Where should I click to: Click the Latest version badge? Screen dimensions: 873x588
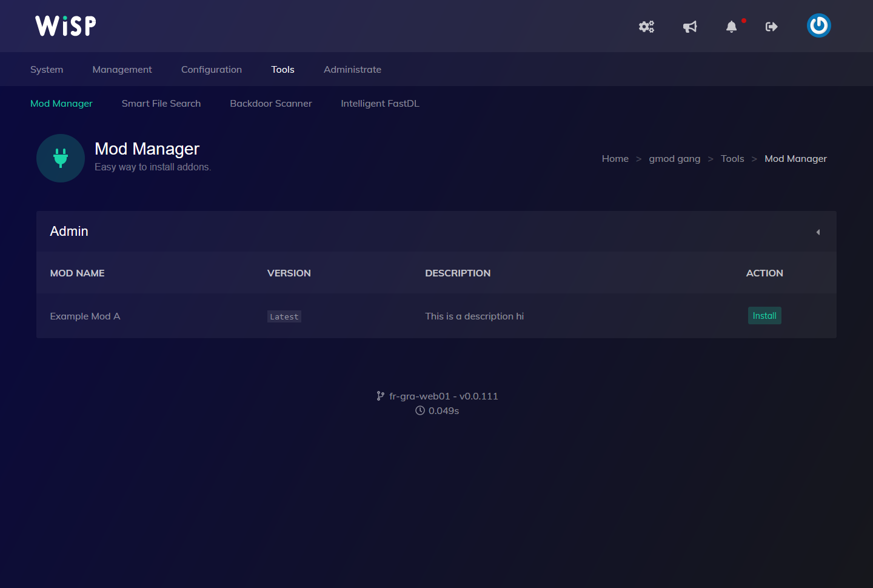coord(284,316)
